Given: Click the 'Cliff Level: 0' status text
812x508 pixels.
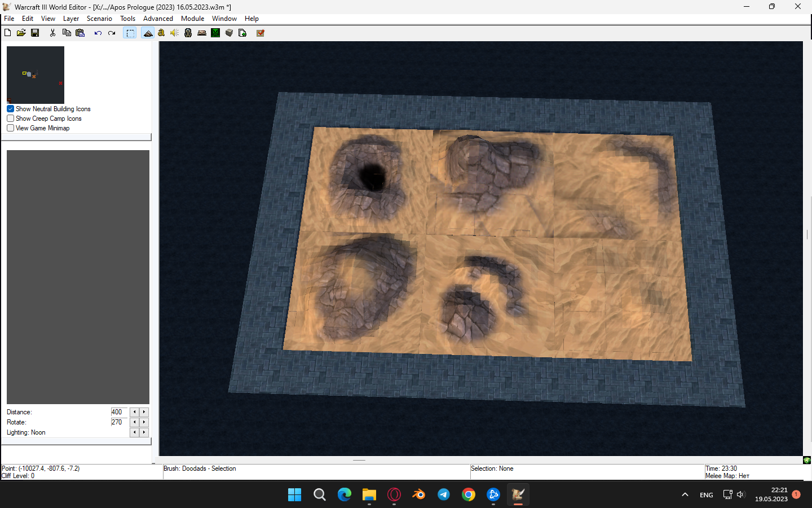Looking at the screenshot, I should tap(18, 476).
